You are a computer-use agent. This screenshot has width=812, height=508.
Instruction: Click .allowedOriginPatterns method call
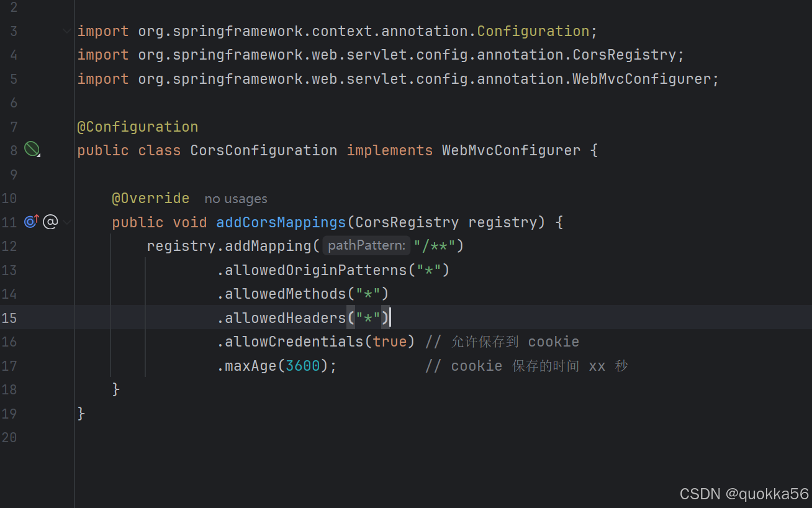pos(311,270)
